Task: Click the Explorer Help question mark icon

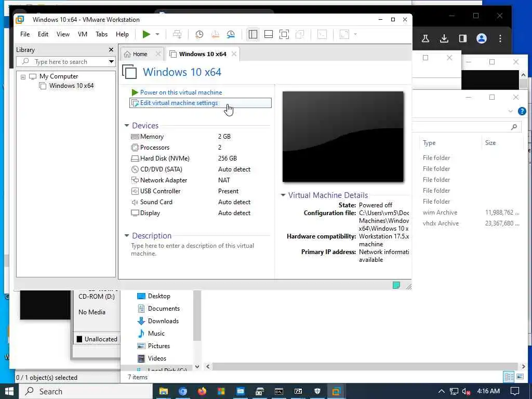Action: click(522, 111)
